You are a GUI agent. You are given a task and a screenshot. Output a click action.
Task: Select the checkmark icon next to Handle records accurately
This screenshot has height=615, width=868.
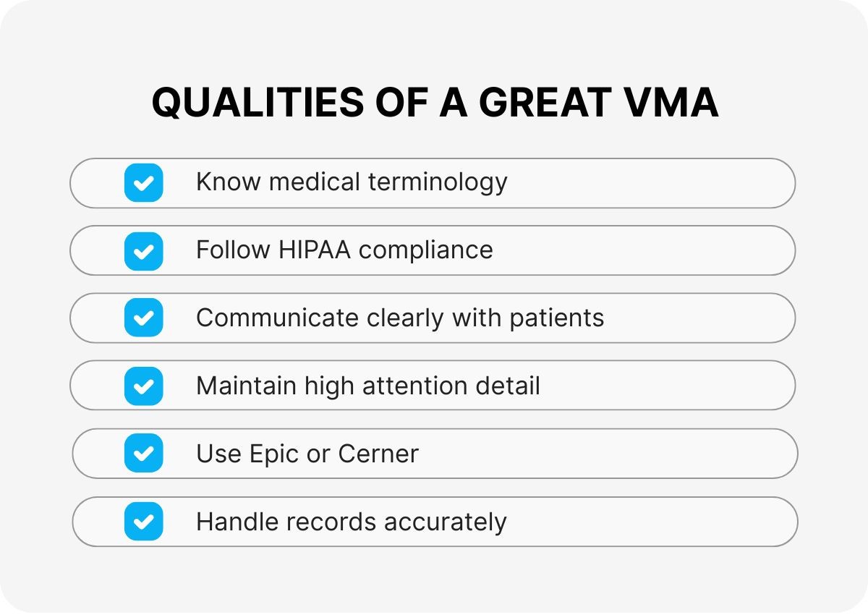[143, 522]
